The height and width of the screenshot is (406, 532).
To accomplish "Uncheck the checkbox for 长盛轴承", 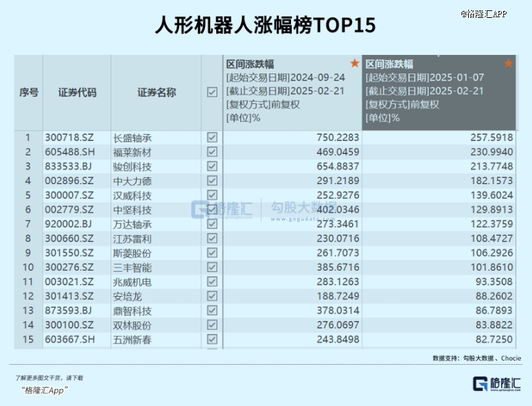I will pyautogui.click(x=212, y=137).
